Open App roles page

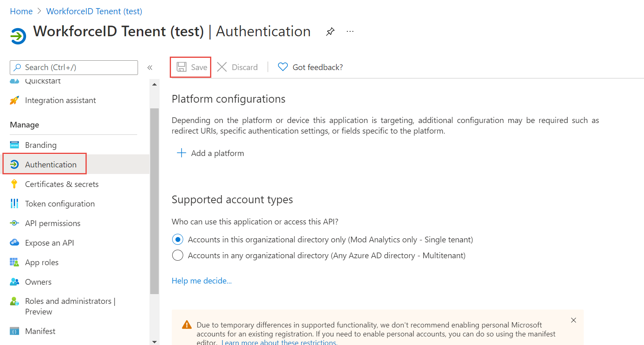pos(42,262)
